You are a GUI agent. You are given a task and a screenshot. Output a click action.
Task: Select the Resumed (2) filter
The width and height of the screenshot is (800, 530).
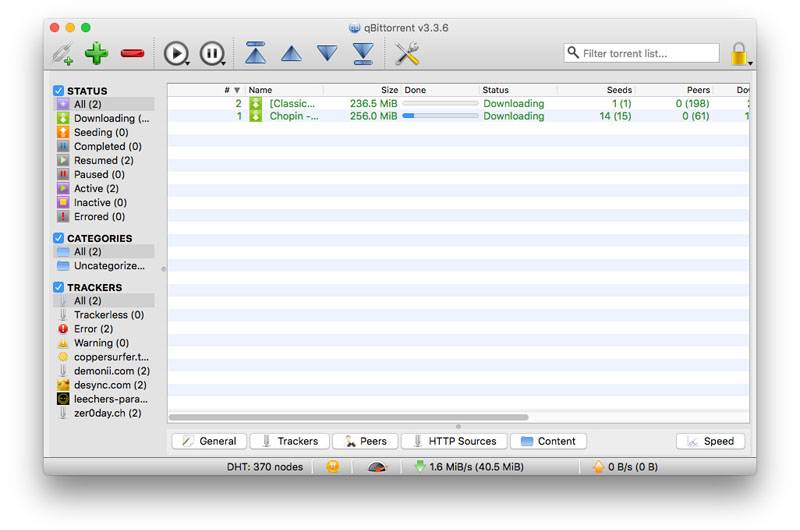coord(104,160)
